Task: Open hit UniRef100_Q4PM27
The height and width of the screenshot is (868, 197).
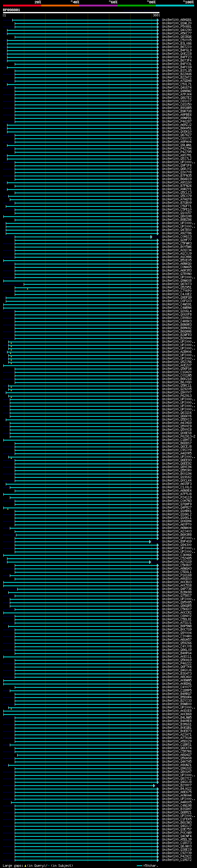Action: pos(176,507)
